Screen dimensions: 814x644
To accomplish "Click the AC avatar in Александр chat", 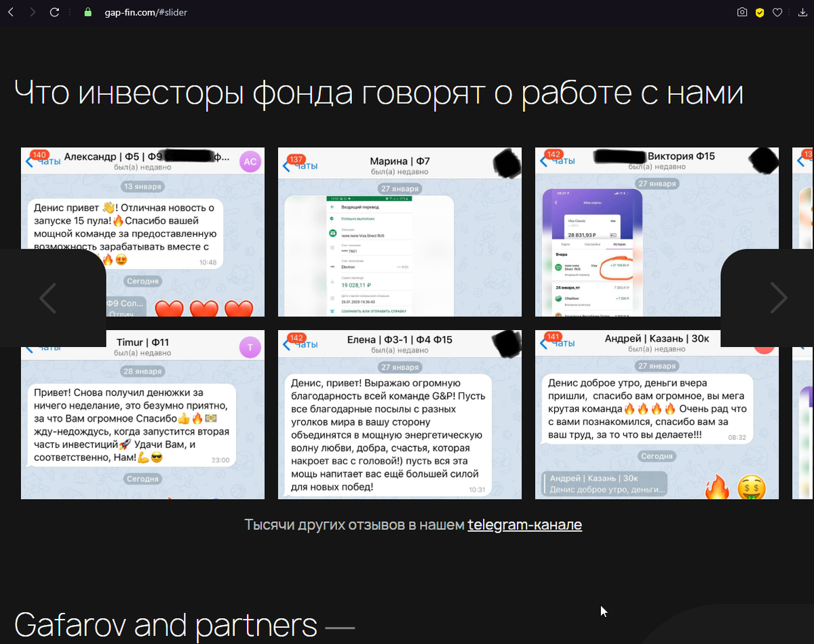I will [x=250, y=161].
